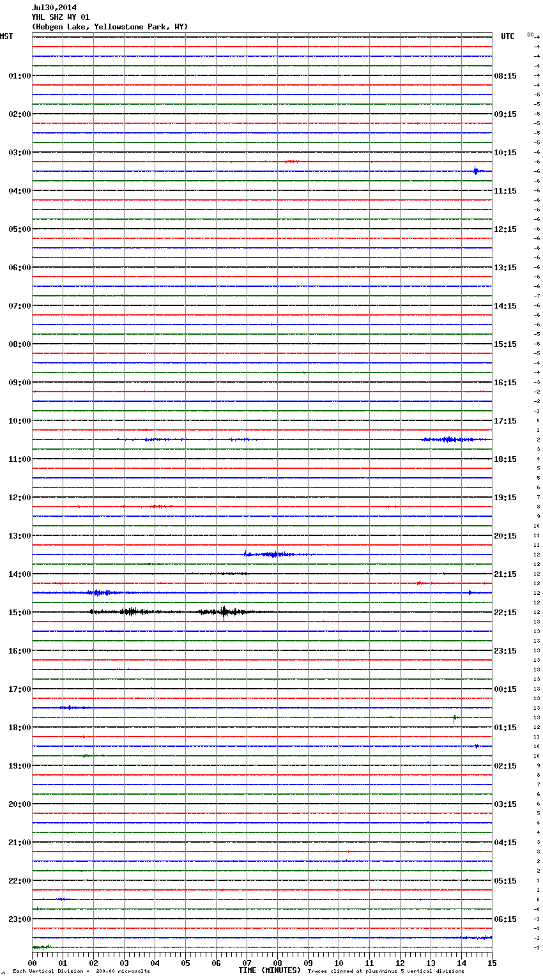
Task: Click the 02:15 UTC time label
Action: coord(505,766)
